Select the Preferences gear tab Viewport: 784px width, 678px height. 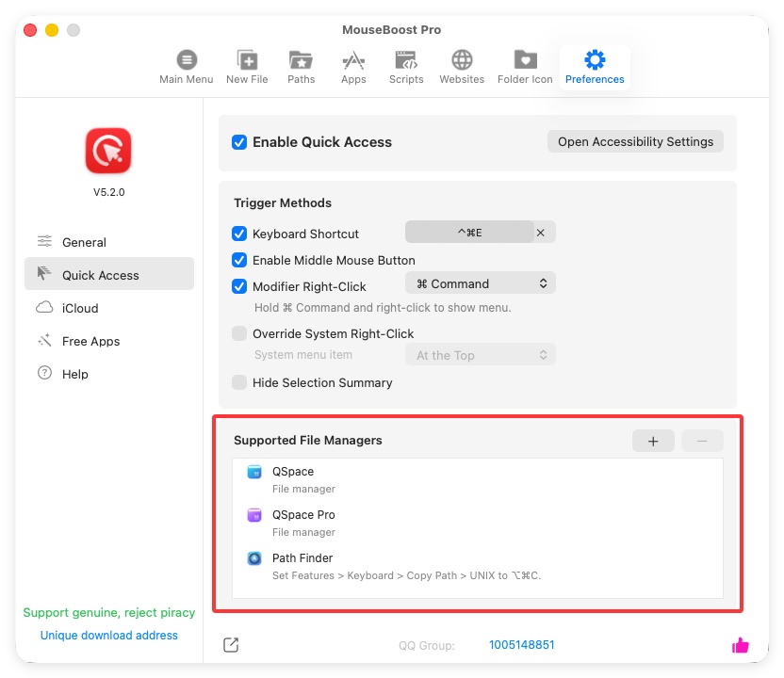(x=595, y=68)
